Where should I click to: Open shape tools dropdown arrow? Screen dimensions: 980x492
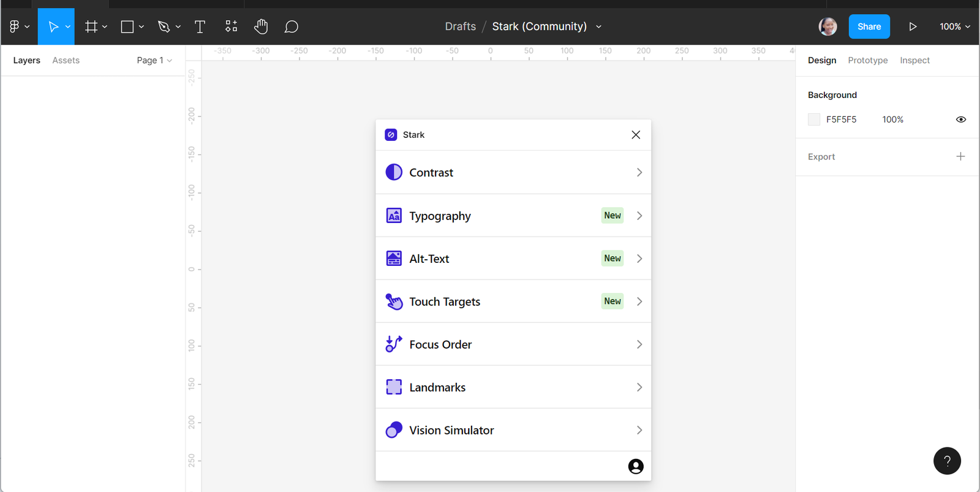click(x=141, y=27)
